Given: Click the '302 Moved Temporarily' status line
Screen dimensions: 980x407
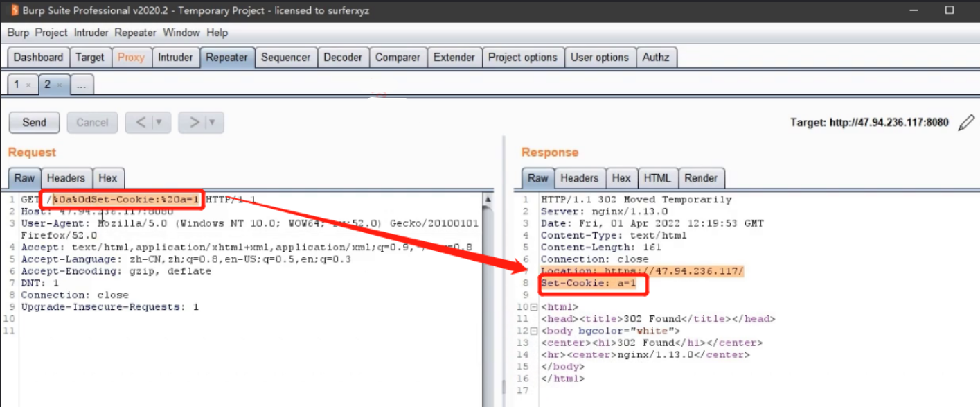Looking at the screenshot, I should point(636,200).
